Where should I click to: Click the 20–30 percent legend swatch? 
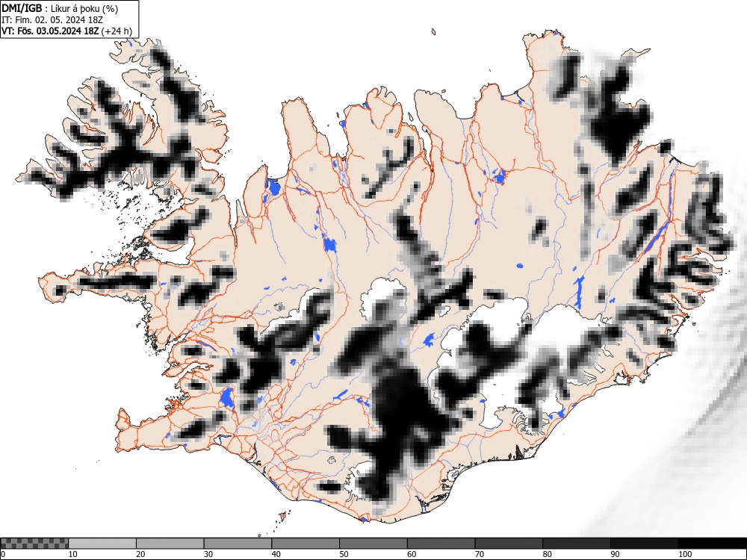pyautogui.click(x=170, y=544)
